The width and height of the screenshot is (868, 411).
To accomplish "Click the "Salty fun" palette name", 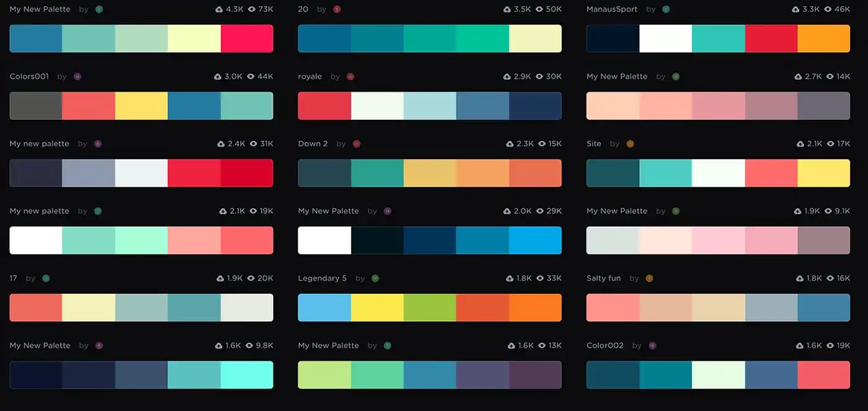I will click(x=603, y=278).
